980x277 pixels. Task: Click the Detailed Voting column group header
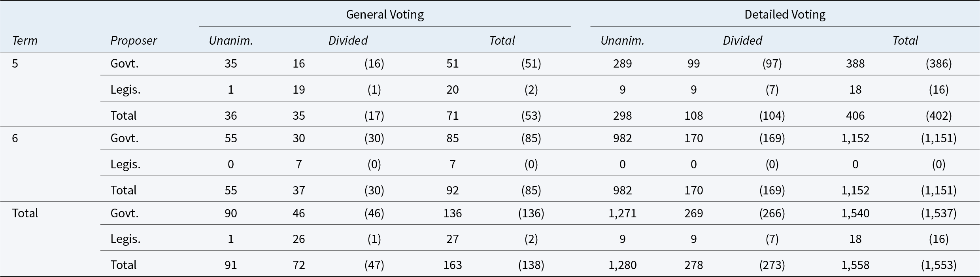click(785, 15)
